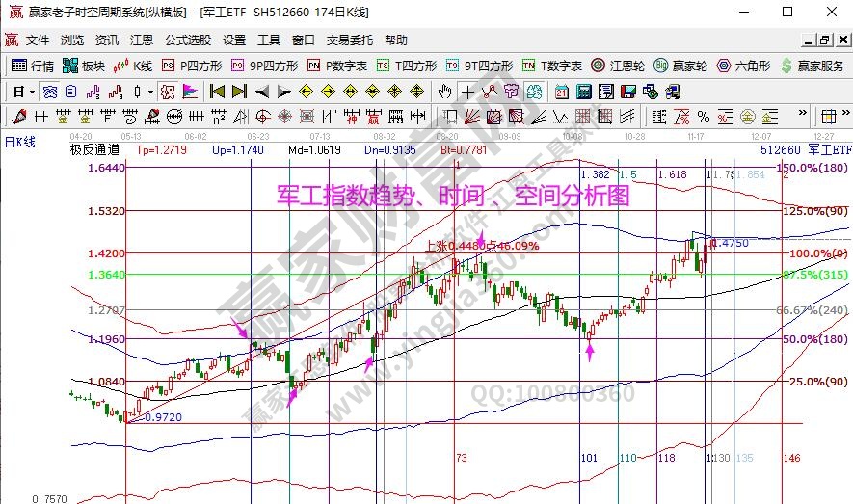Toggle the 极 indicator button in toolbar
The width and height of the screenshot is (853, 504).
pos(167,92)
